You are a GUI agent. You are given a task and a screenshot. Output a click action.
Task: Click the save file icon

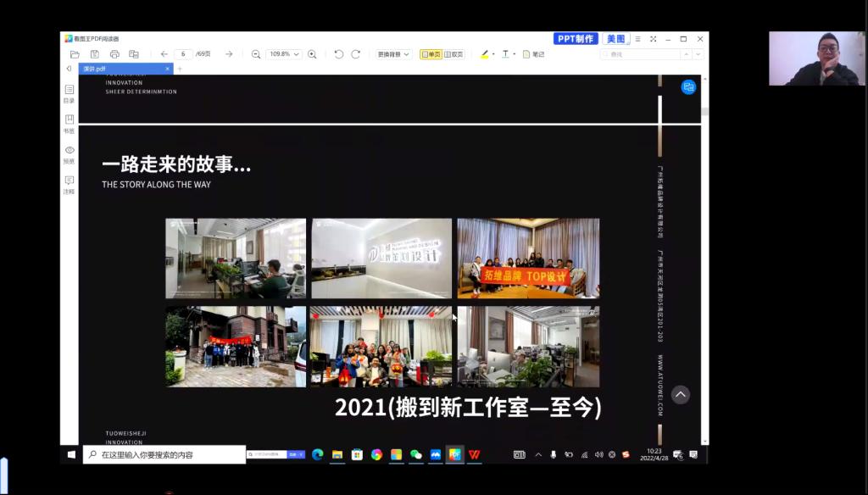click(x=95, y=54)
